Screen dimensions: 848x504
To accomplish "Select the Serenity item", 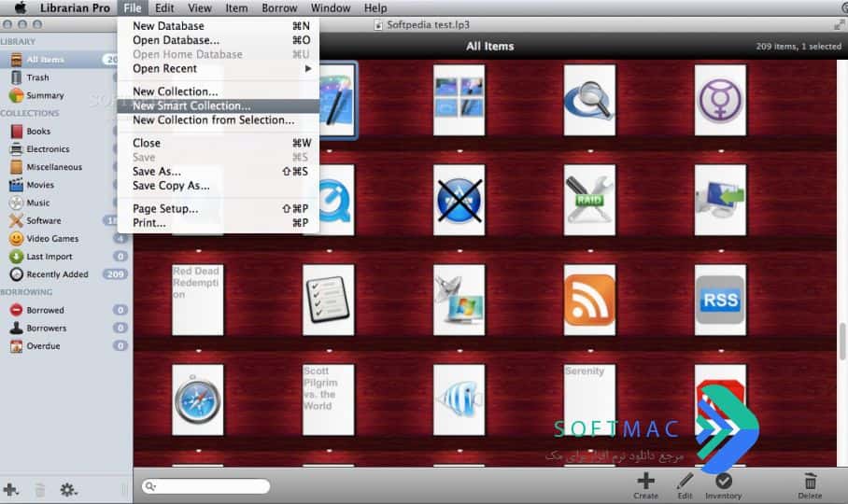I will 589,399.
